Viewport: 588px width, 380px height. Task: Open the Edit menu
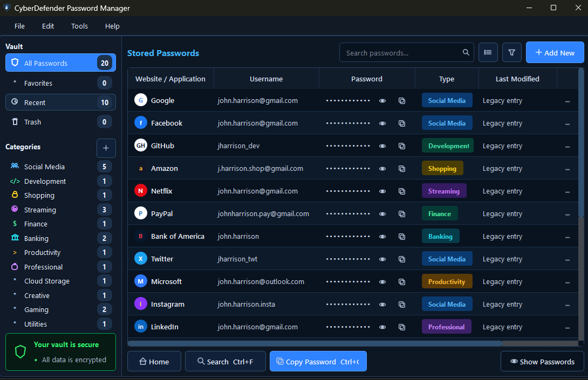click(x=48, y=26)
